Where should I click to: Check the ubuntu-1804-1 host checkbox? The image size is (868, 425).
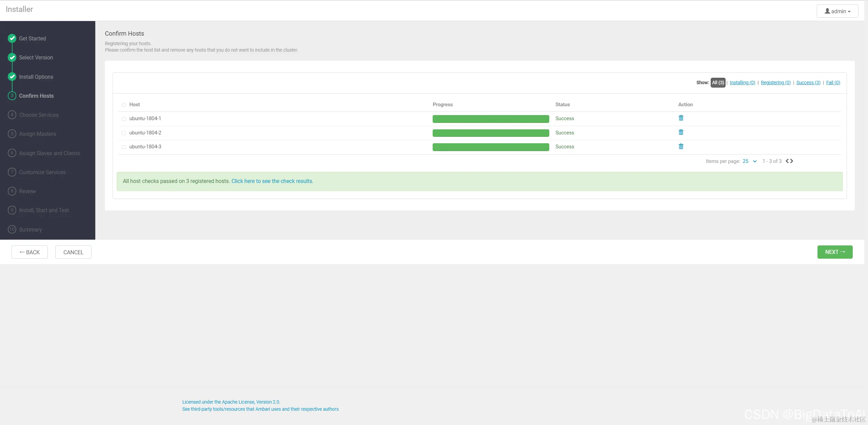124,119
